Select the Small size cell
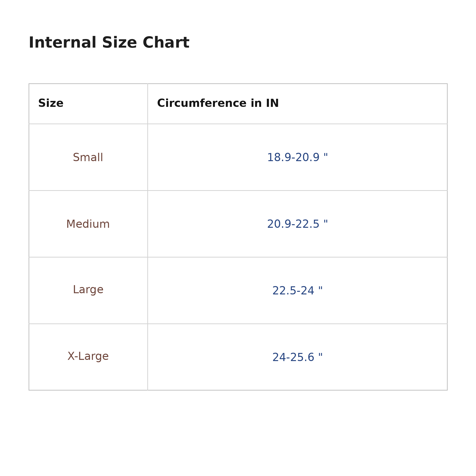This screenshot has width=476, height=476. click(x=88, y=157)
